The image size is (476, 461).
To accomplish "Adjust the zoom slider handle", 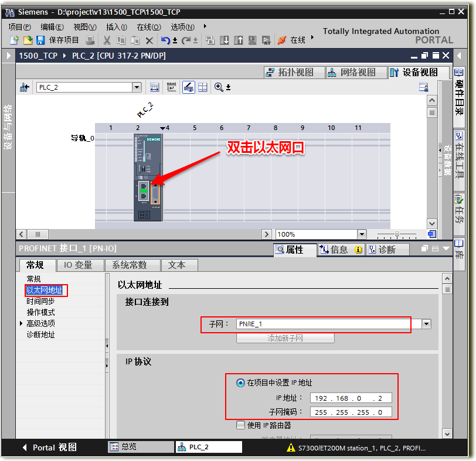I will pyautogui.click(x=397, y=234).
